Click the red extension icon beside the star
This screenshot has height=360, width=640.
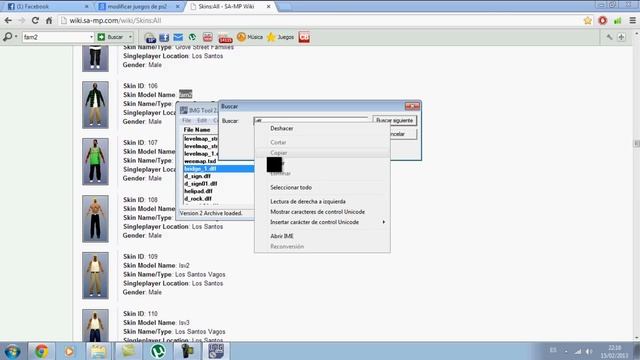pos(602,20)
